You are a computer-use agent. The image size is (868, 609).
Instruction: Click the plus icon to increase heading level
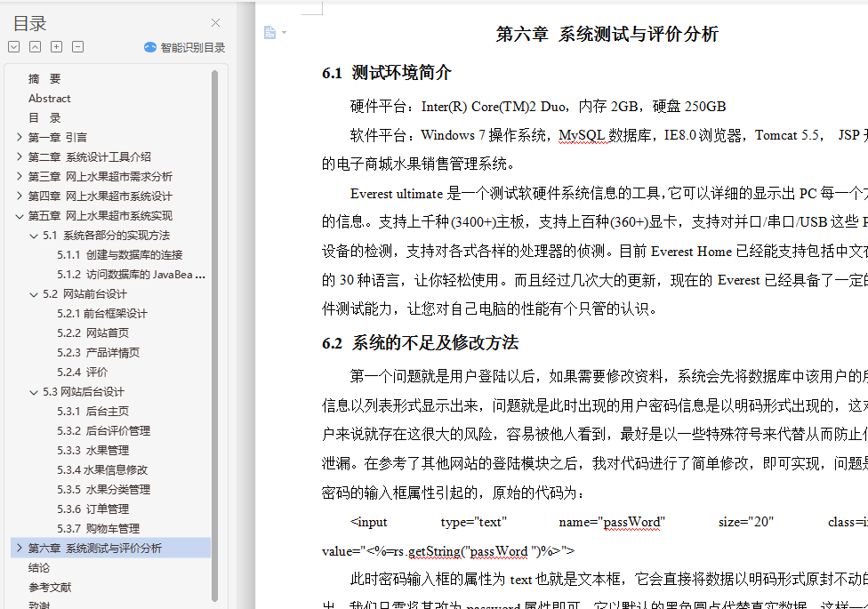[x=56, y=47]
